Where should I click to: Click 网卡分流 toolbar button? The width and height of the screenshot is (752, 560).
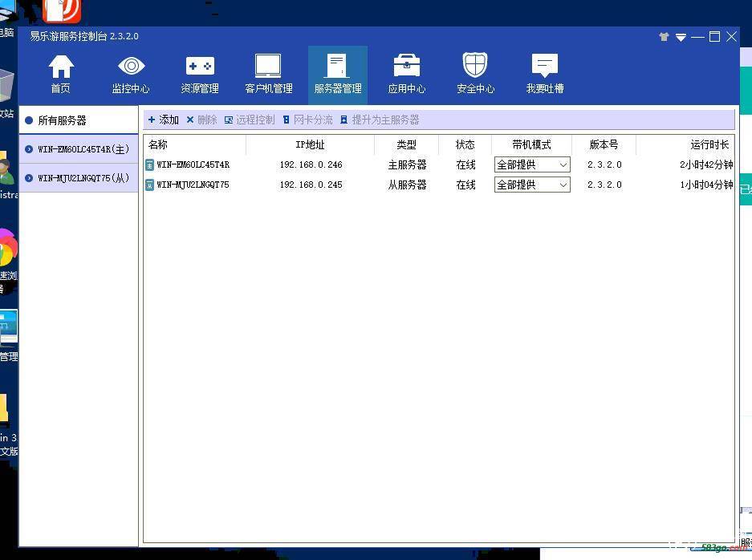pos(307,120)
